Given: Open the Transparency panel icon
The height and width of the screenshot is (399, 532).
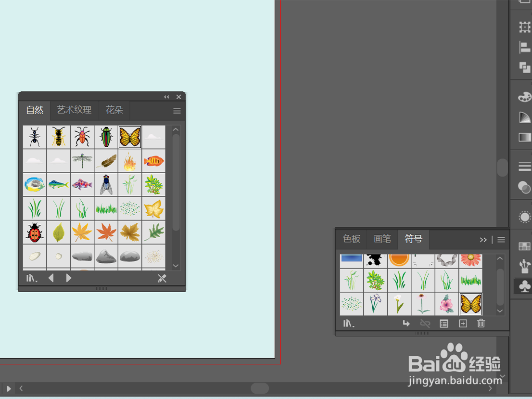Looking at the screenshot, I should (524, 187).
